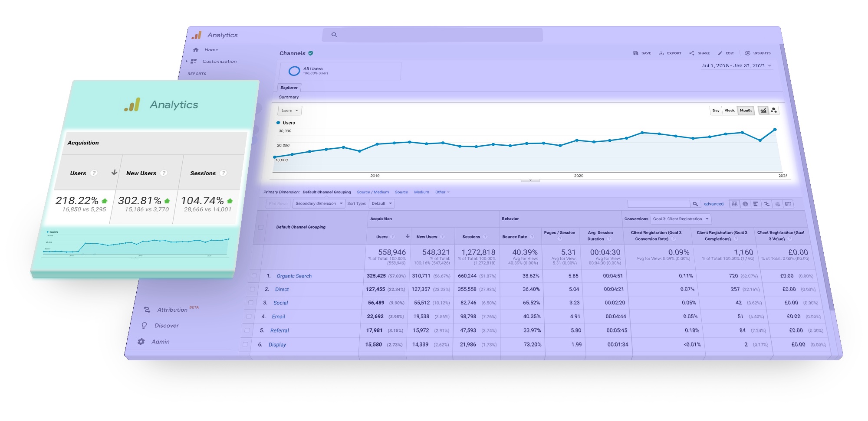The width and height of the screenshot is (868, 421).
Task: Click the last data point on the Users chart
Action: coord(775,130)
